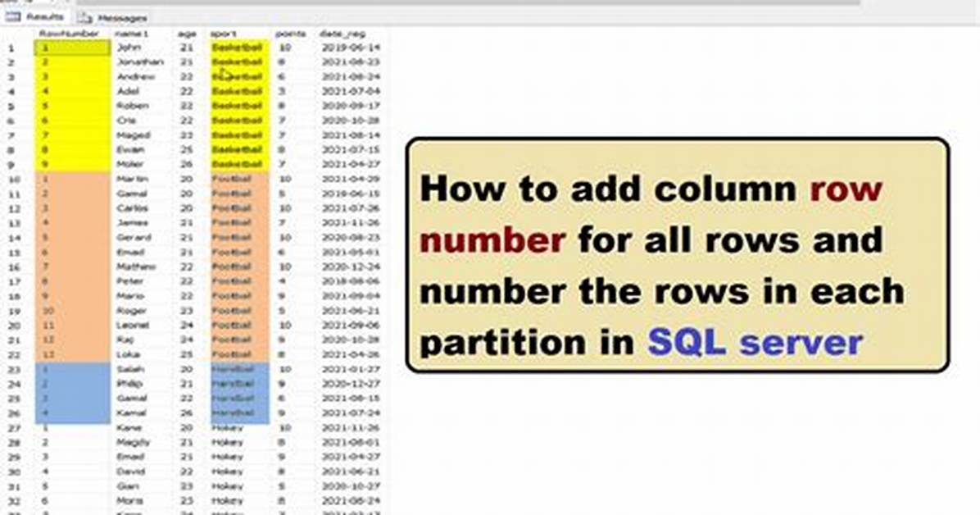Switch to the Results tab

point(35,17)
